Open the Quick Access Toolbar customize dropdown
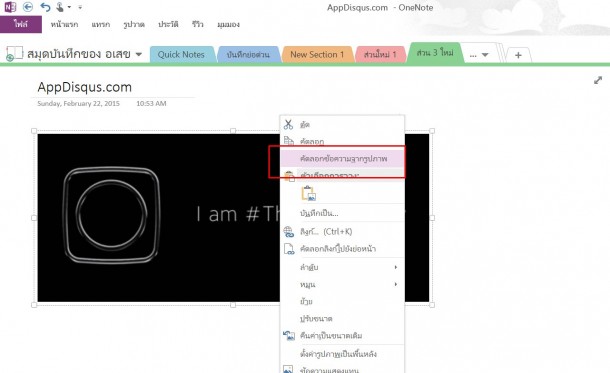This screenshot has width=610, height=373. [x=80, y=7]
